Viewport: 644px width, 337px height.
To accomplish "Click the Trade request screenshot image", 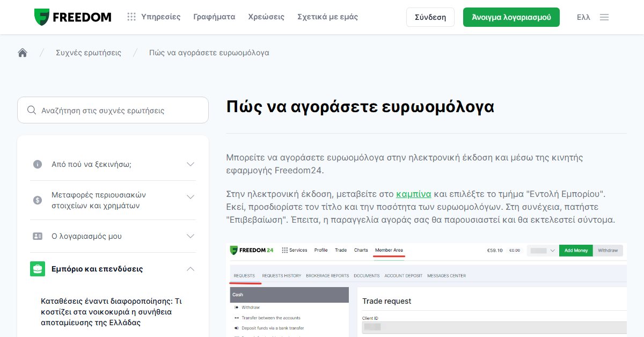I will click(x=427, y=290).
